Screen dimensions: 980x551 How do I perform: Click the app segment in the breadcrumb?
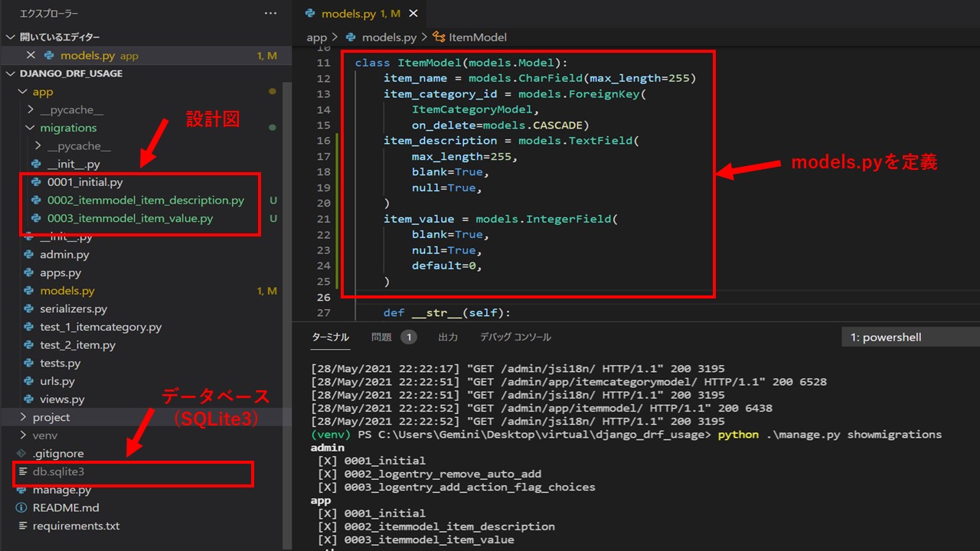pyautogui.click(x=316, y=37)
